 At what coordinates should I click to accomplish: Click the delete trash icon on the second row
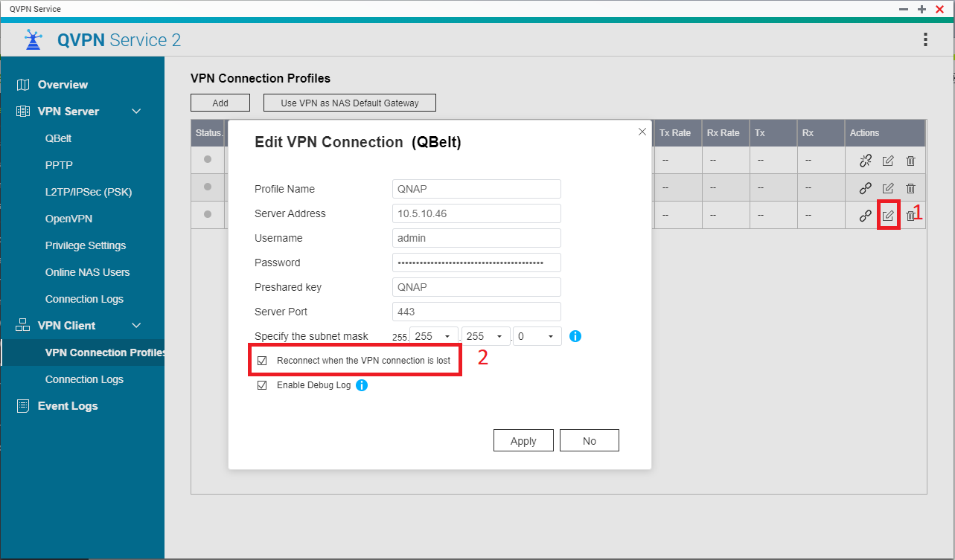(910, 187)
